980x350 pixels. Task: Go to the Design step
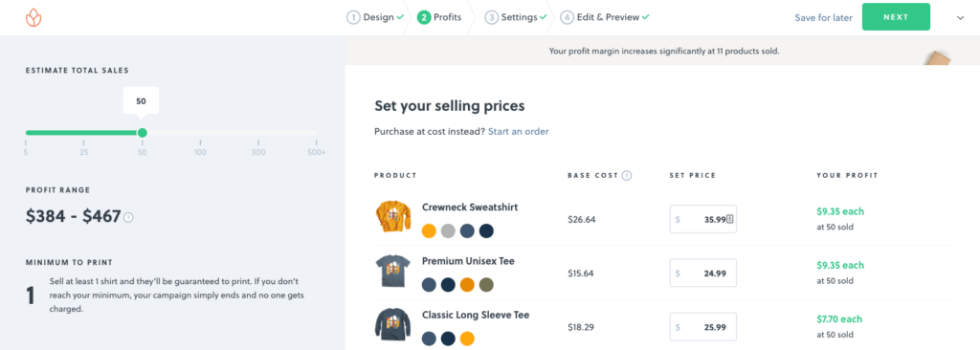coord(375,17)
